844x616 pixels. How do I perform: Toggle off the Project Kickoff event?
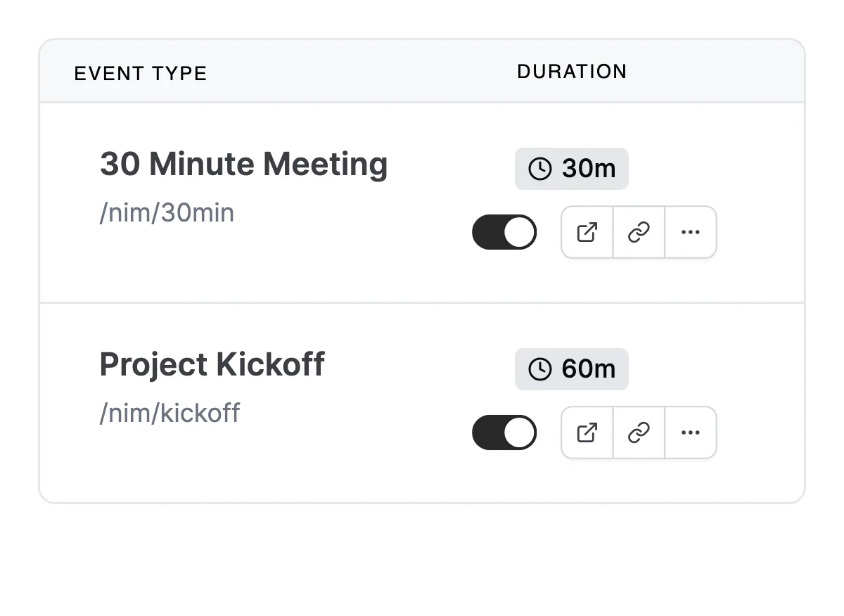pos(504,432)
